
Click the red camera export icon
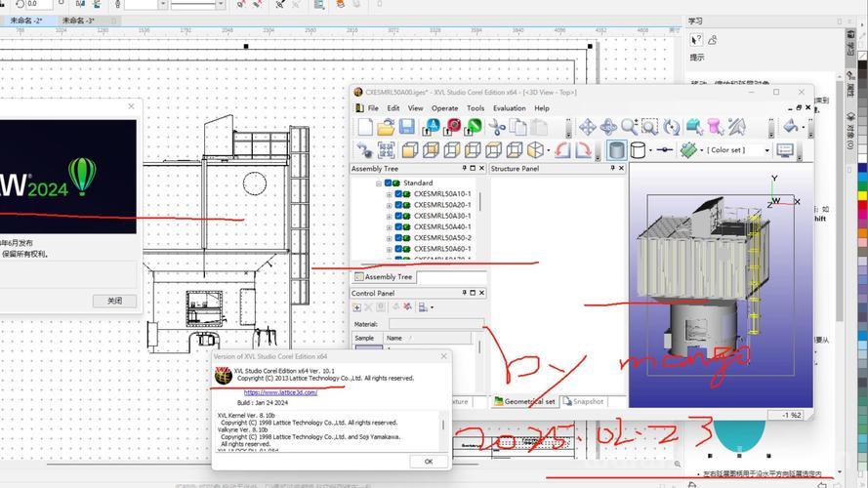tap(453, 127)
